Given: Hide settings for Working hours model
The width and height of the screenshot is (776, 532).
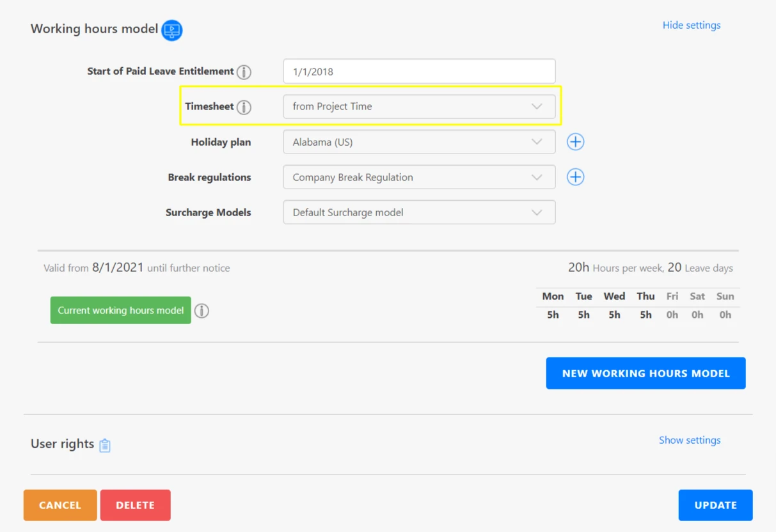Looking at the screenshot, I should click(691, 26).
